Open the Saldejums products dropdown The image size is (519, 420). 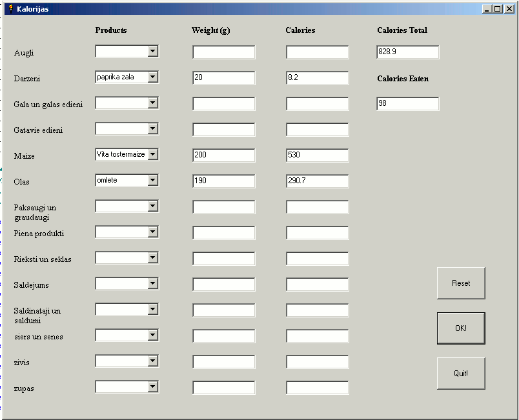click(152, 284)
